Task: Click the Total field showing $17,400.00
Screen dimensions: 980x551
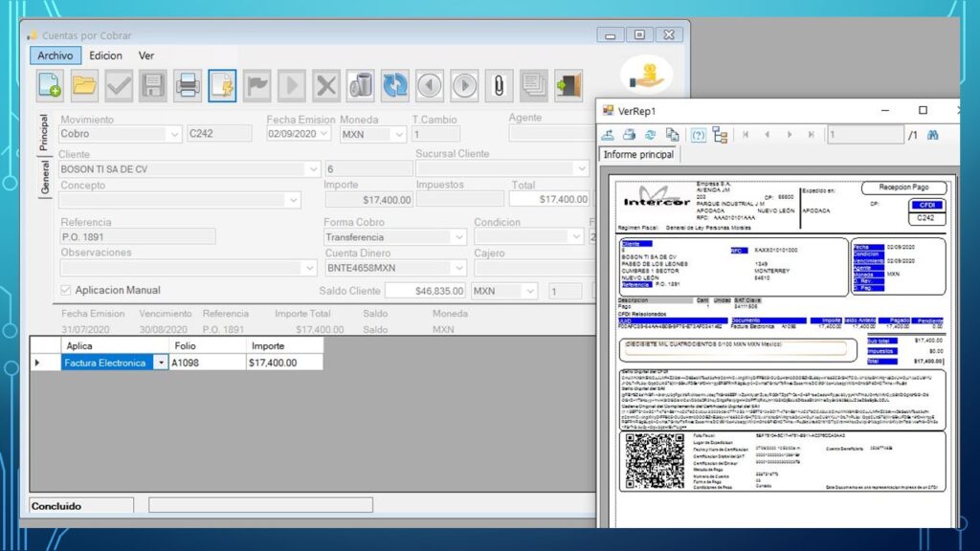Action: point(549,200)
